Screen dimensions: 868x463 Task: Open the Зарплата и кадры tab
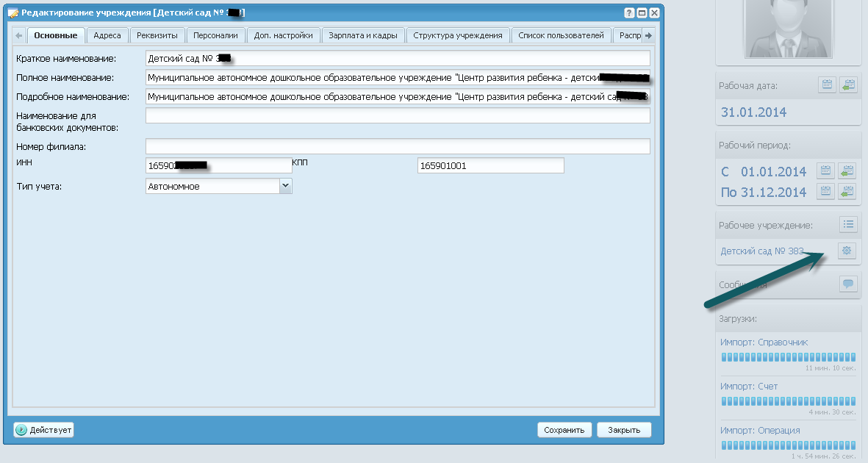click(363, 35)
